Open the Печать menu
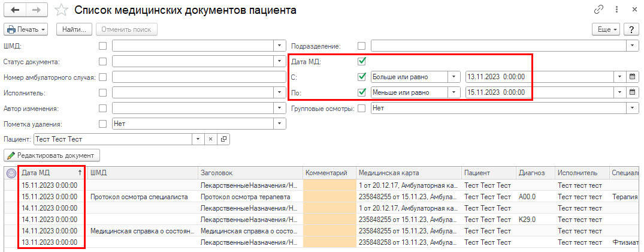The height and width of the screenshot is (252, 644). [x=26, y=29]
